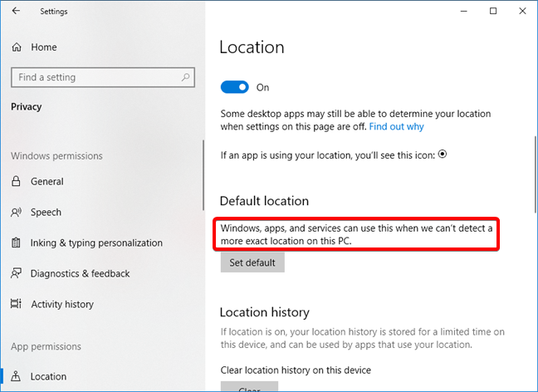This screenshot has height=392, width=538.
Task: Click the Speech person icon
Action: point(16,212)
